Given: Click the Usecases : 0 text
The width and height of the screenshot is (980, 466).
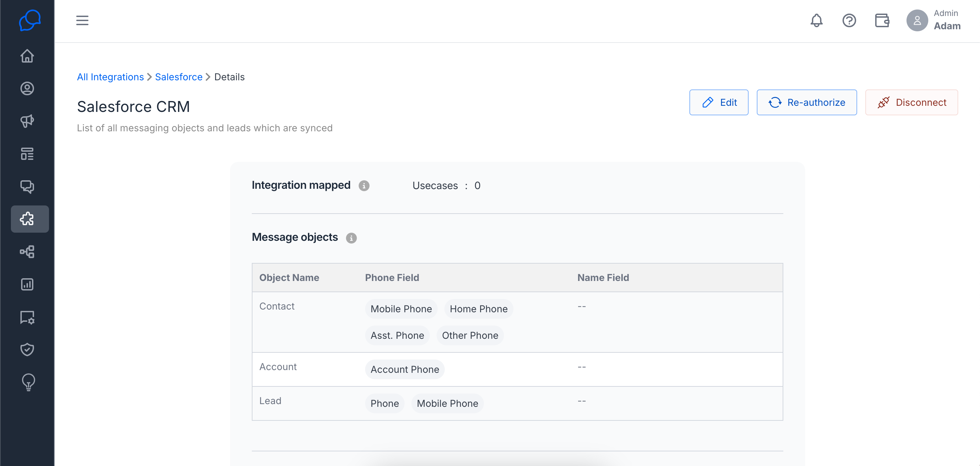Looking at the screenshot, I should point(446,186).
